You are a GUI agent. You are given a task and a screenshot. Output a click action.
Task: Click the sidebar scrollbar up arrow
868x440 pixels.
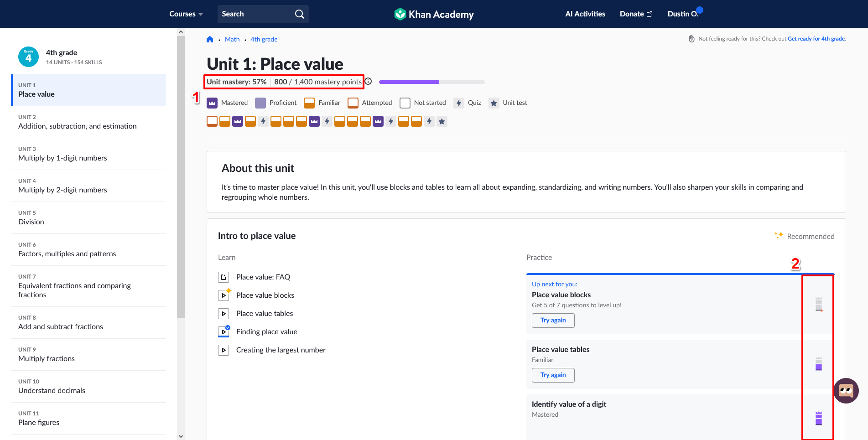pos(181,32)
